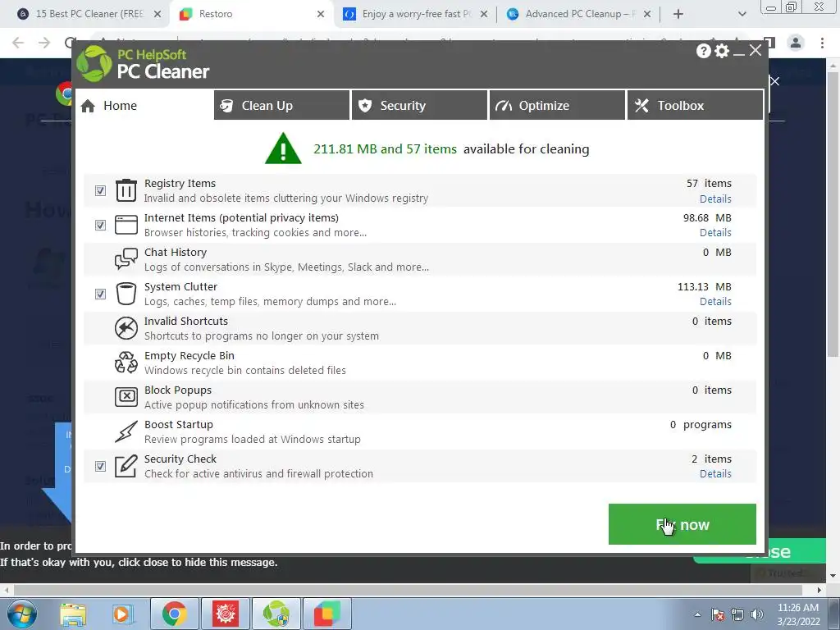
Task: Click the Empty Recycle Bin icon
Action: 126,362
